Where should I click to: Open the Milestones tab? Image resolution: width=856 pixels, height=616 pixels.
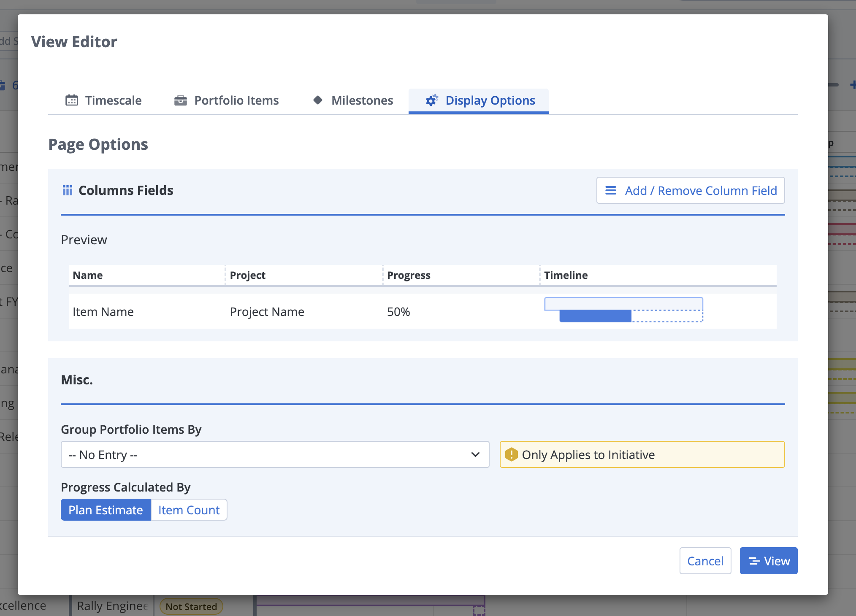(x=362, y=100)
